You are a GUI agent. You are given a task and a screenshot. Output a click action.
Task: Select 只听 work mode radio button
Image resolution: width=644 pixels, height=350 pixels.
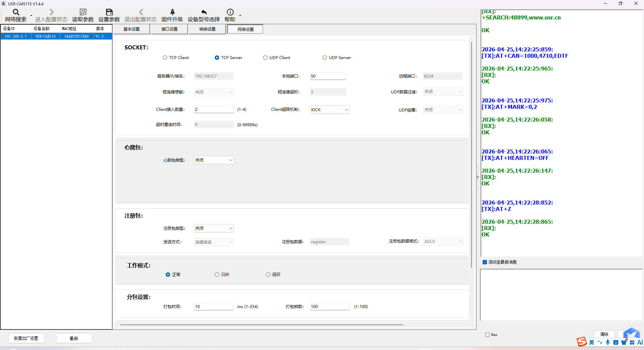point(217,275)
